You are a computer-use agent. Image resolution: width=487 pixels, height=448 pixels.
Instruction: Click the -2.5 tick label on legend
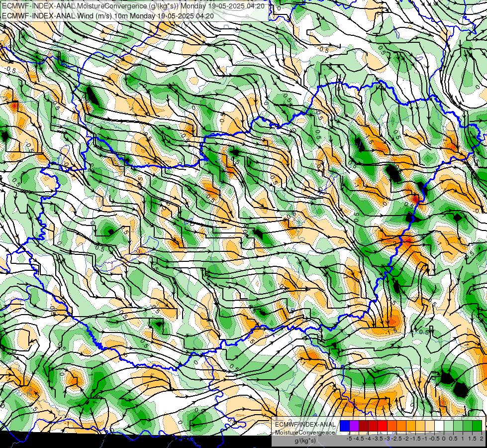(396, 439)
